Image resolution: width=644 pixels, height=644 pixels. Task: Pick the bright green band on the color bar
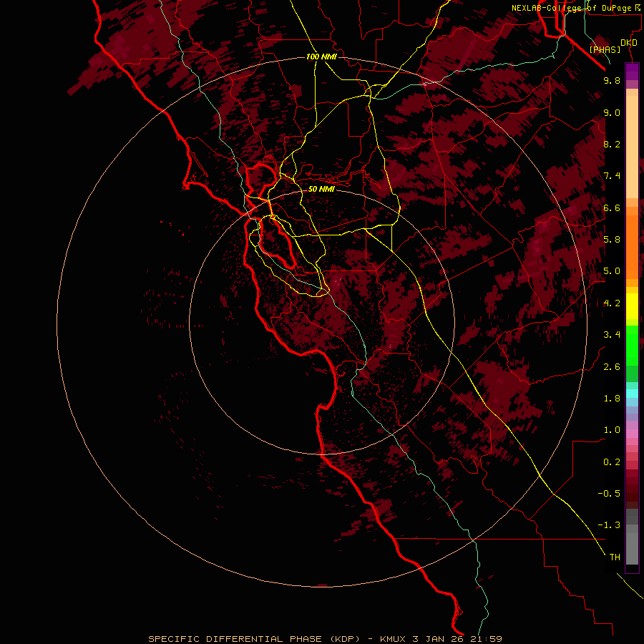pyautogui.click(x=632, y=344)
